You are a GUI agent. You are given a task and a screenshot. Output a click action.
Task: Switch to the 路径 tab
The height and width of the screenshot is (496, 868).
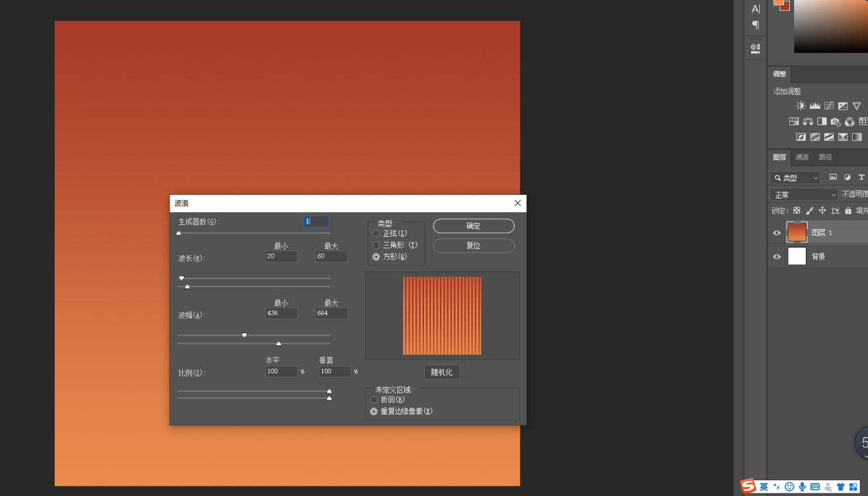826,157
